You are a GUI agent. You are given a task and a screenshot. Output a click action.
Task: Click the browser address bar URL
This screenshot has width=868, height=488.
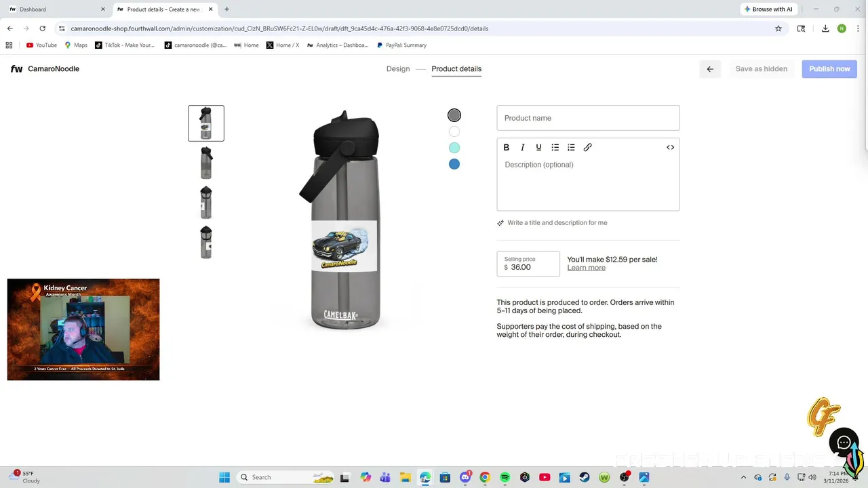pos(279,28)
